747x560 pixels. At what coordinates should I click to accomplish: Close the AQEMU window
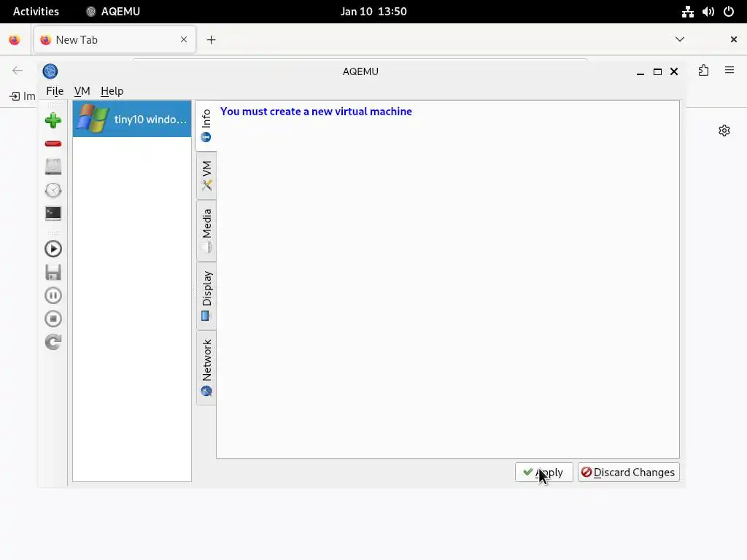673,71
